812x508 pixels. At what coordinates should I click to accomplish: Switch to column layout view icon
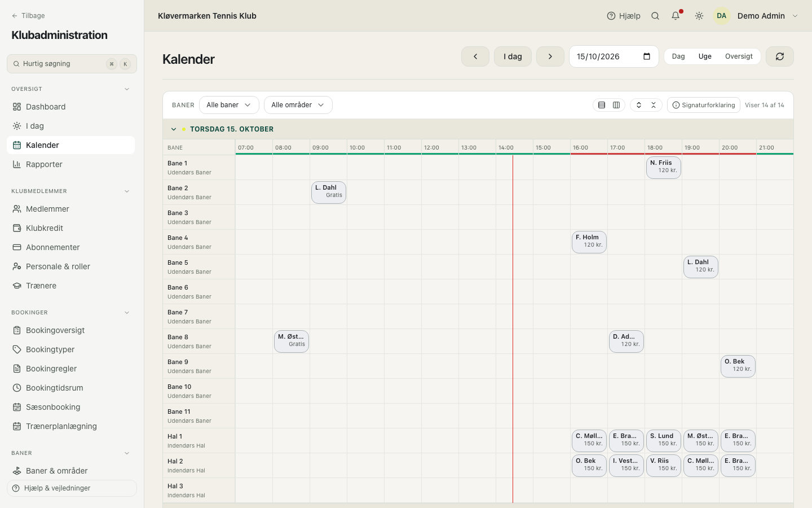[616, 105]
